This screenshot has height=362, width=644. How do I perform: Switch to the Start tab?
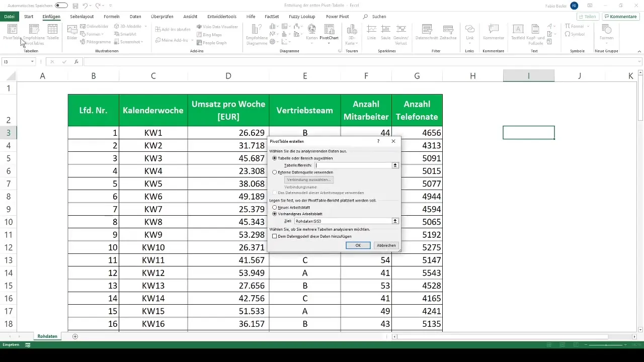point(29,17)
